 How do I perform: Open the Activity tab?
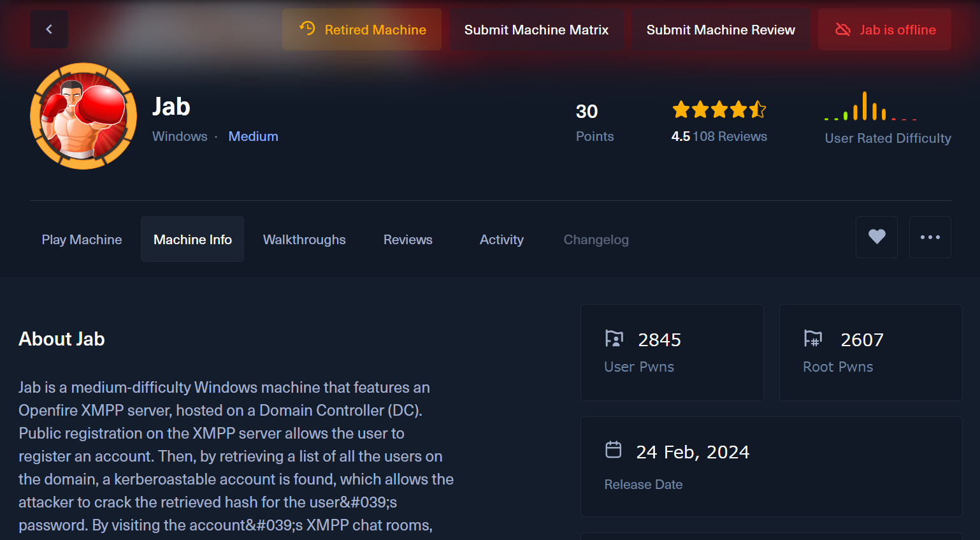(501, 240)
